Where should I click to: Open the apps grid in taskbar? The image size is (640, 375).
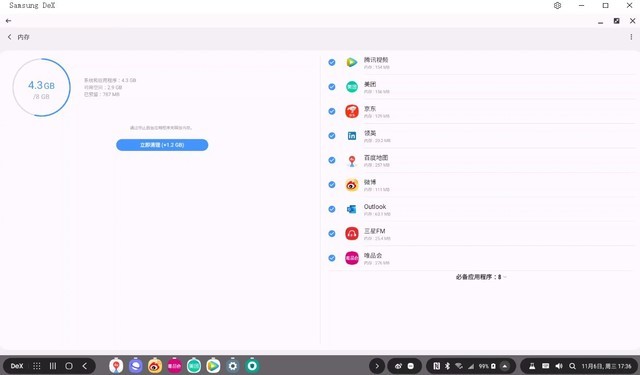pos(37,366)
